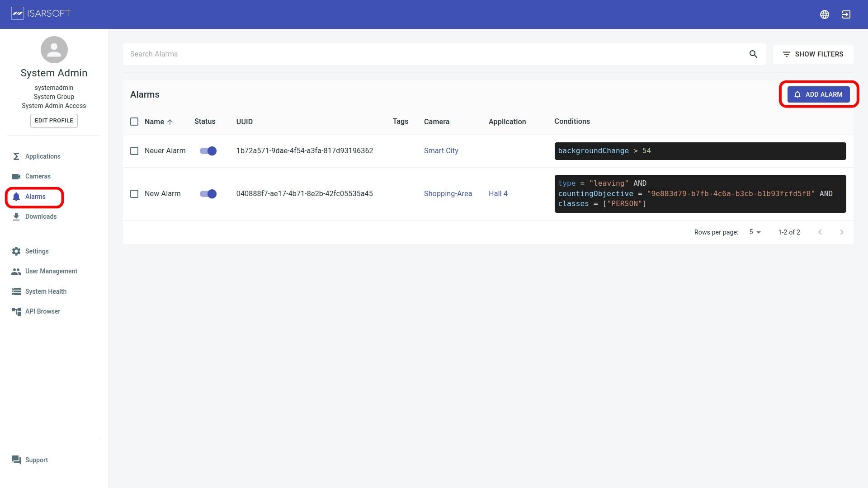This screenshot has height=488, width=868.
Task: Go to previous page of alarms
Action: (820, 232)
